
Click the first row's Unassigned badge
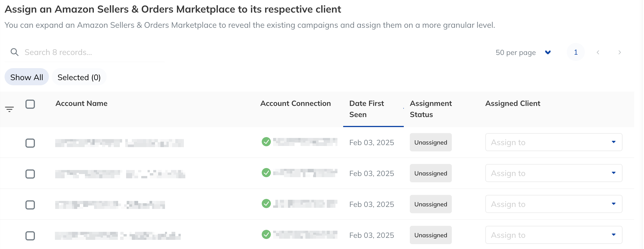(431, 142)
